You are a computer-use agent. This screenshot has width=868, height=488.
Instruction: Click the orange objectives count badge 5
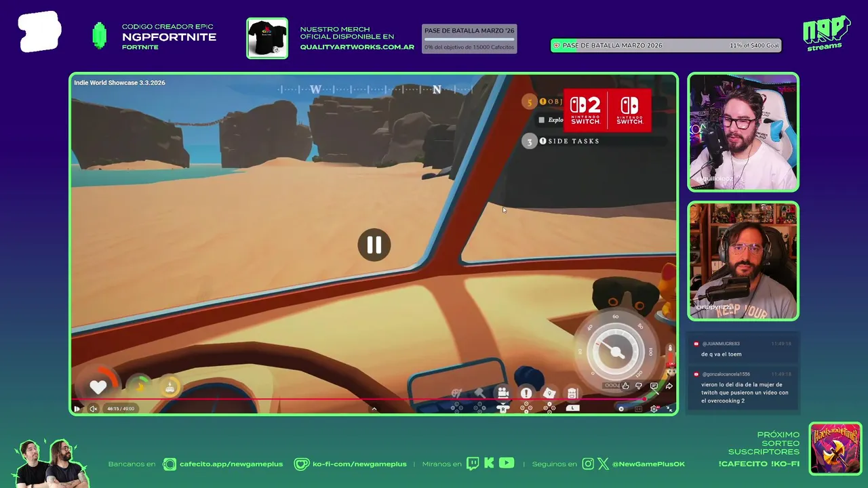coord(529,102)
